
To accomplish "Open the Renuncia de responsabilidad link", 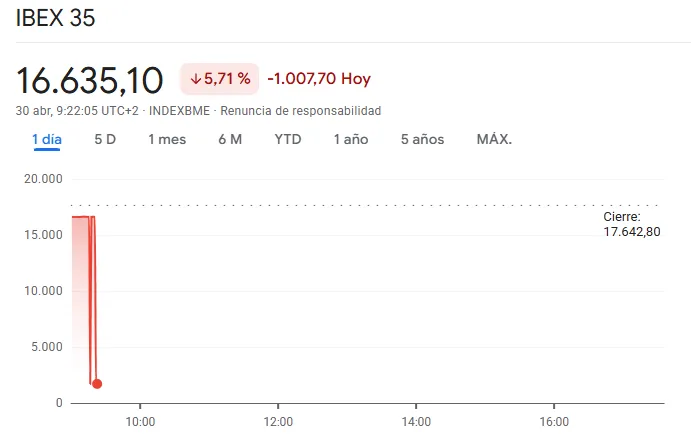I will click(x=300, y=110).
